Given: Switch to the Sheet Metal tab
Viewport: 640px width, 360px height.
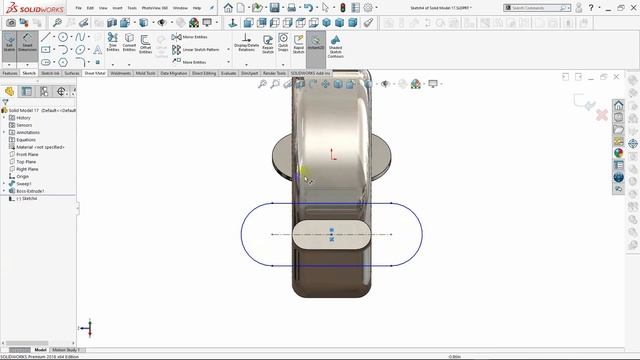Looking at the screenshot, I should pyautogui.click(x=95, y=73).
